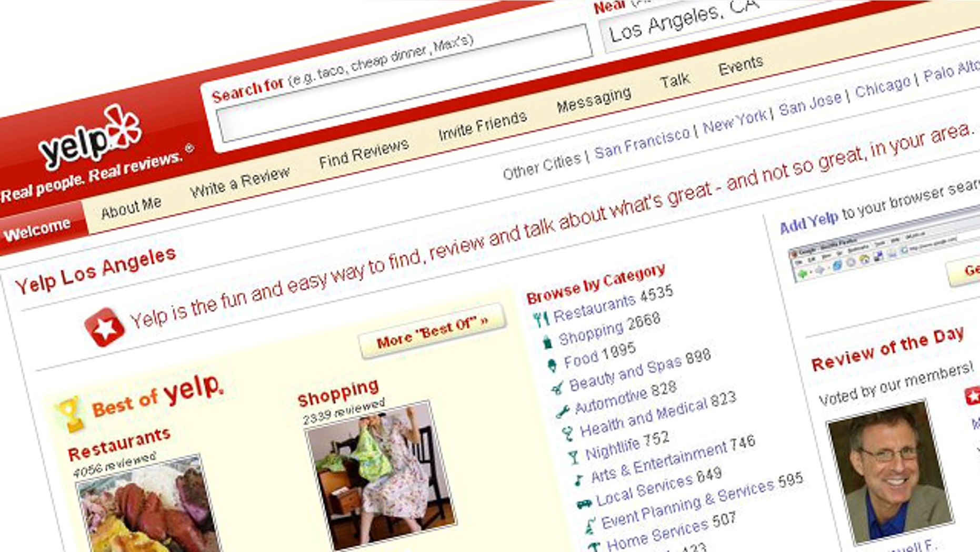Switch to the Talk tab

[675, 81]
